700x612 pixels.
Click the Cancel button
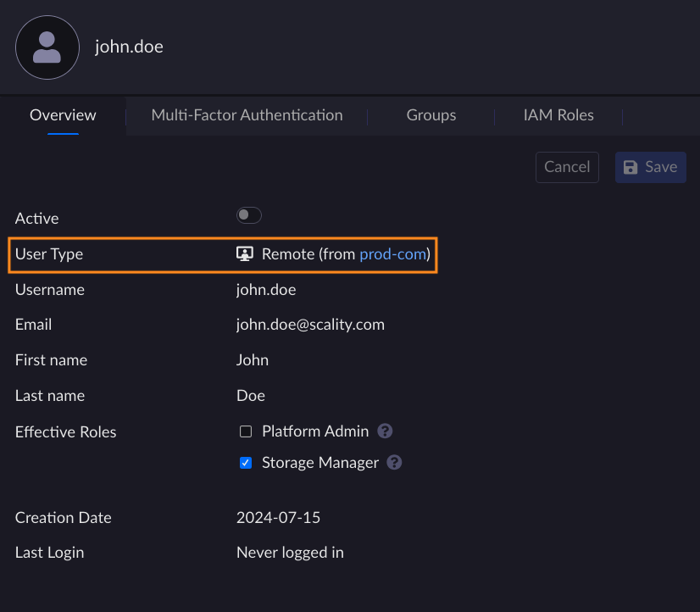[567, 167]
